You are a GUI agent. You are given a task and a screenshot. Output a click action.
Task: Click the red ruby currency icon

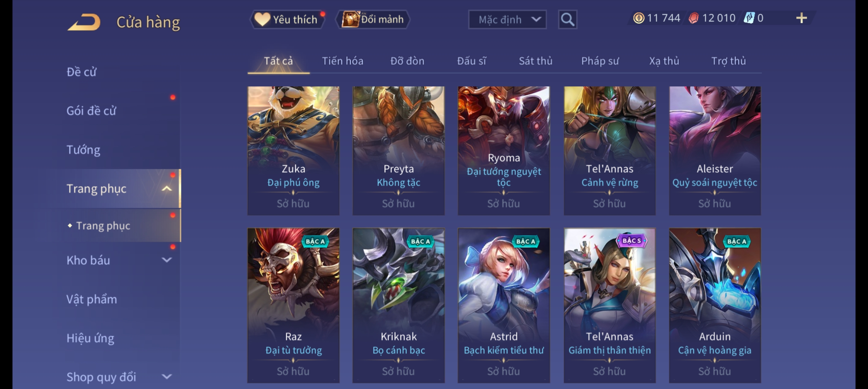pyautogui.click(x=693, y=18)
